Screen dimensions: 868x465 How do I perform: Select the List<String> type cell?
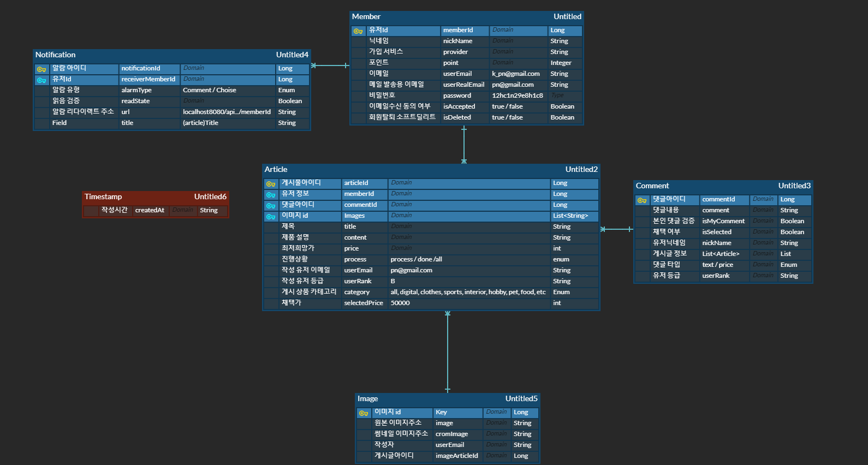(575, 216)
